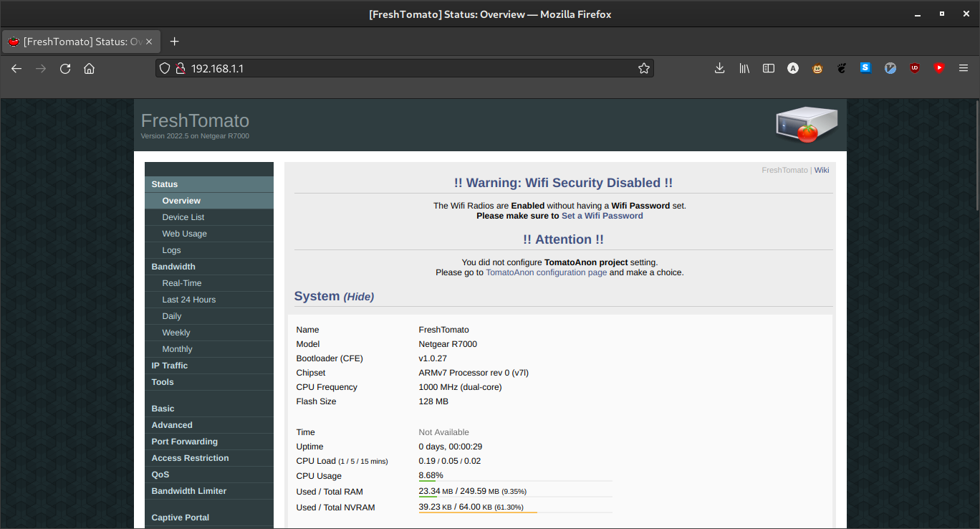Open Monthly bandwidth page

[x=209, y=349]
